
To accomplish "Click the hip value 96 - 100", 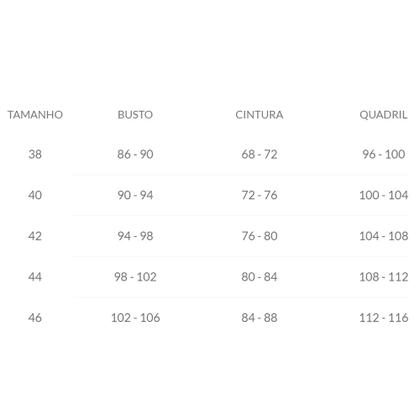I will (x=384, y=154).
